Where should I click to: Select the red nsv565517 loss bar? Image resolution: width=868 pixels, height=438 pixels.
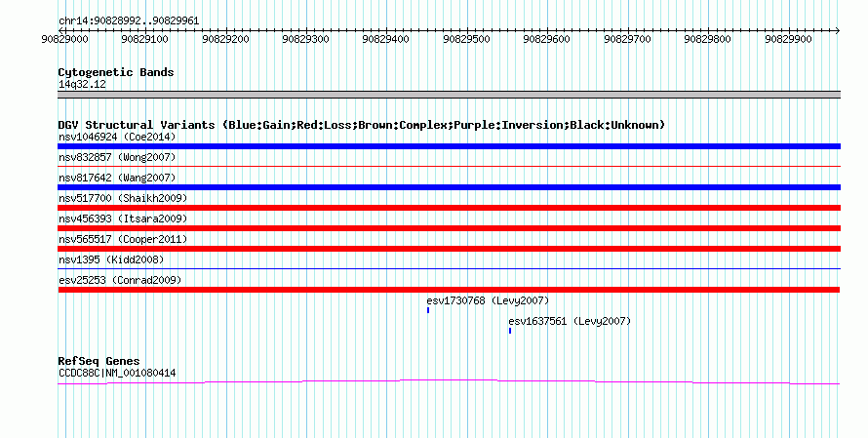click(449, 249)
